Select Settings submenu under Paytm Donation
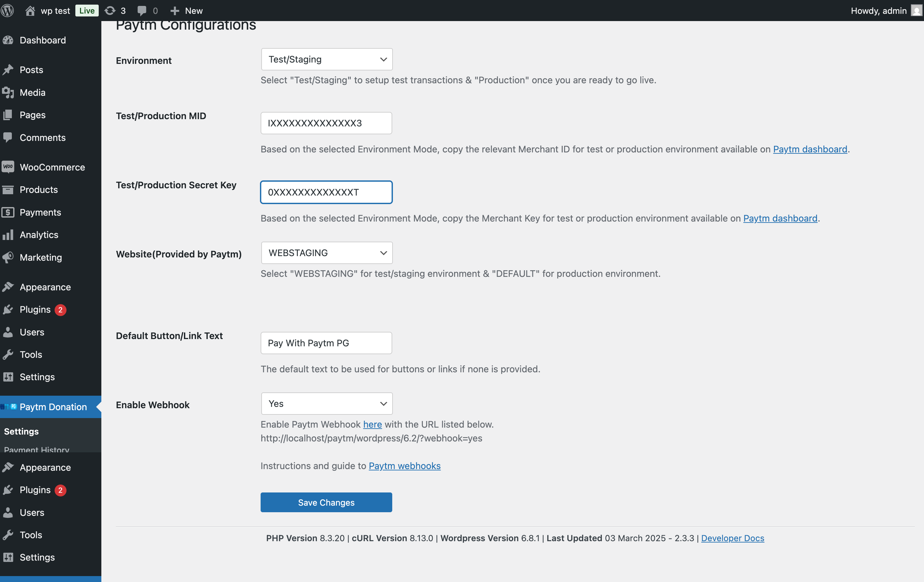Image resolution: width=924 pixels, height=582 pixels. [21, 431]
